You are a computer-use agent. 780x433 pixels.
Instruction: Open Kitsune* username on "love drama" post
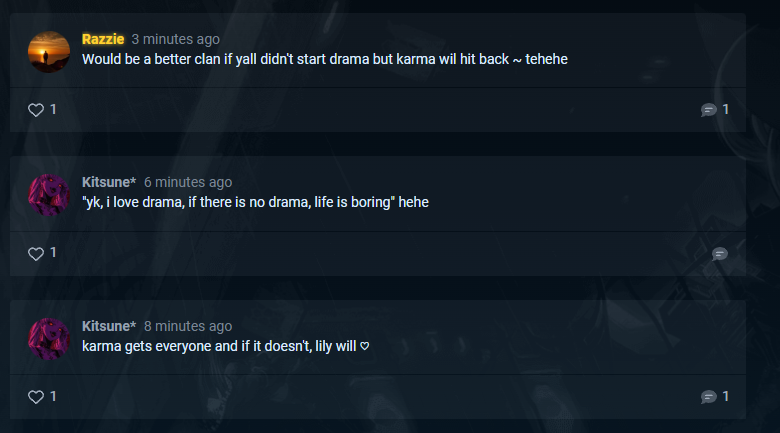click(x=109, y=182)
